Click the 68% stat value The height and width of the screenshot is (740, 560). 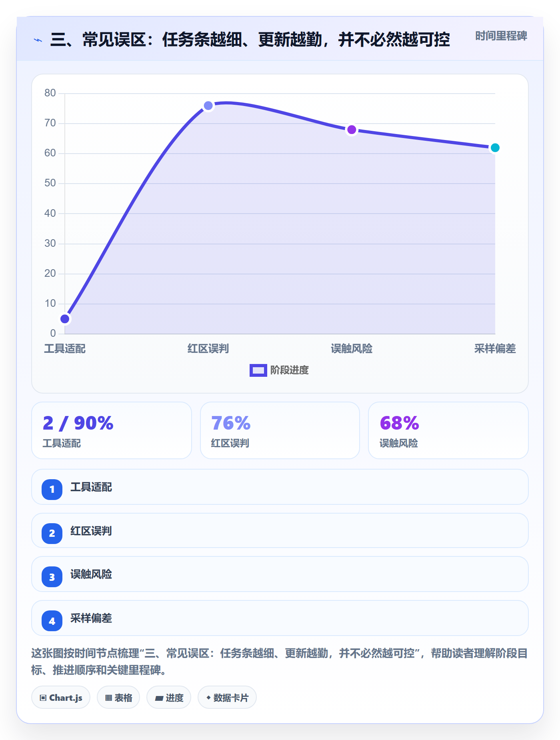(399, 423)
